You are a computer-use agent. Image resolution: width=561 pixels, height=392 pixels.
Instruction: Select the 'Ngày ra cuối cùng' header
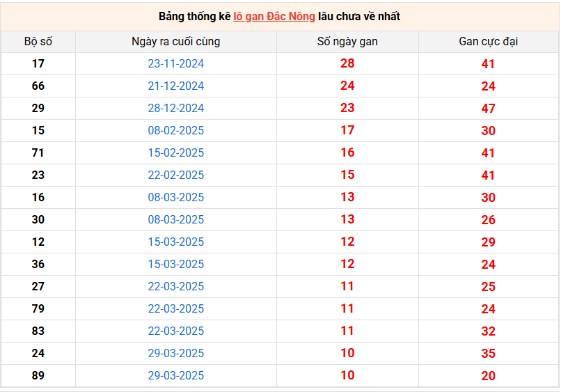(x=175, y=42)
